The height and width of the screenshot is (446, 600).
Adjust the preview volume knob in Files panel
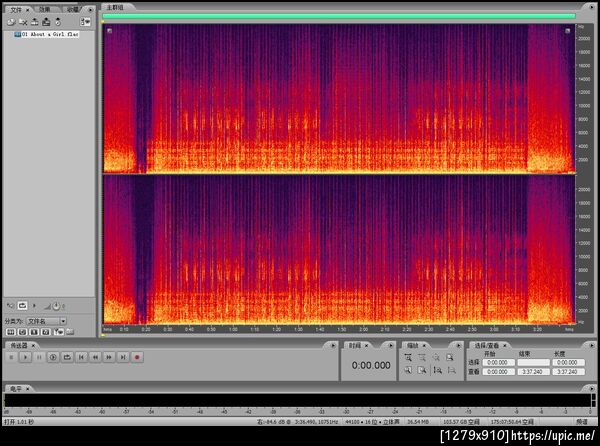56,306
